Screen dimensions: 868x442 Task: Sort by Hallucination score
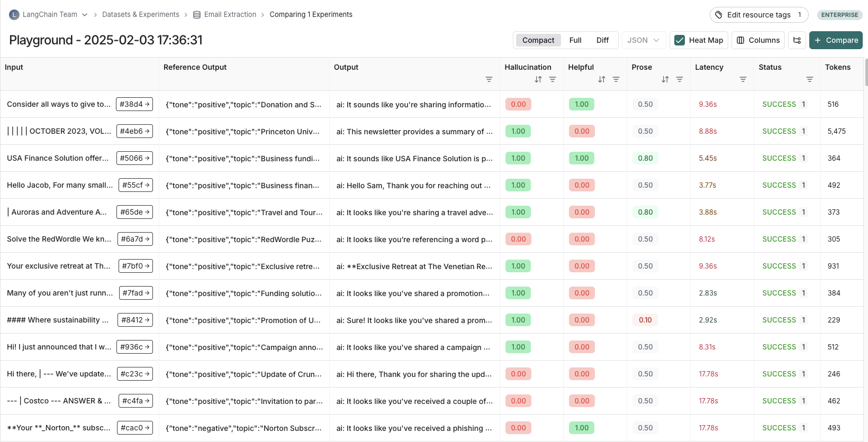coord(538,79)
